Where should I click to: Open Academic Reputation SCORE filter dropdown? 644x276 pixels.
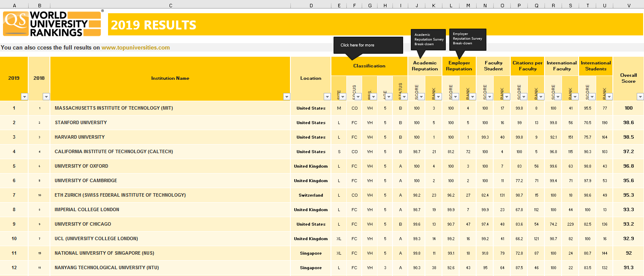[x=421, y=97]
